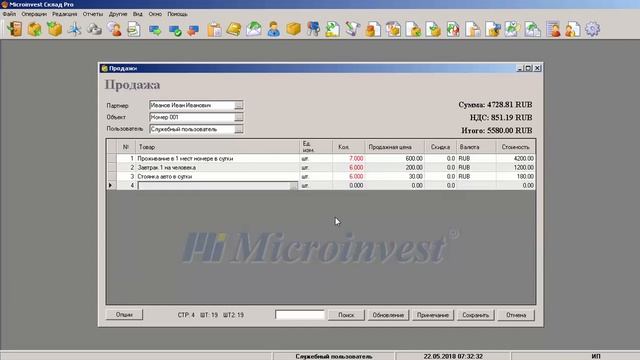Click the blue and red arrows toolbar icon
640x360 pixels.
pyautogui.click(x=193, y=30)
